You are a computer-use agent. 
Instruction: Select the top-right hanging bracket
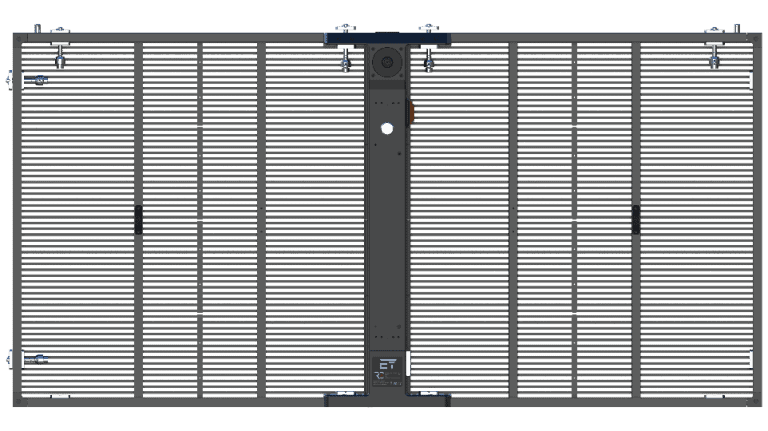click(714, 50)
